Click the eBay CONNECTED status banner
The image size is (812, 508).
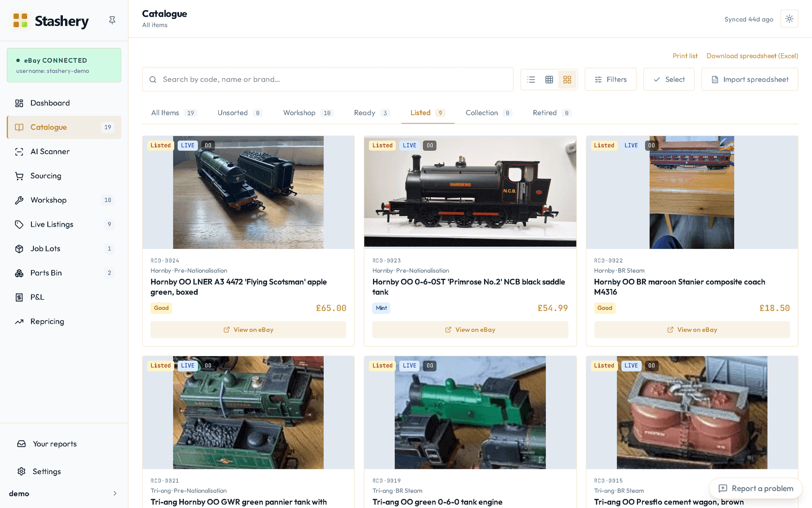(x=64, y=65)
